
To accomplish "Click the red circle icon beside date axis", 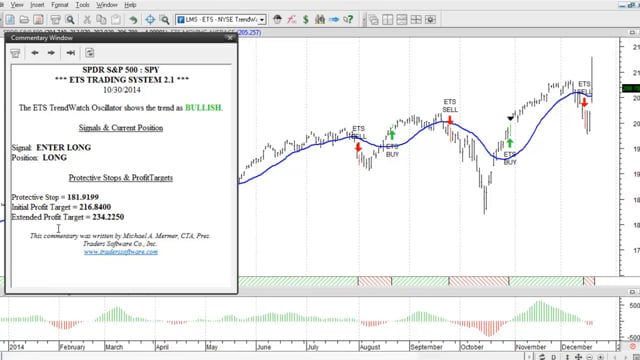I will point(633,347).
